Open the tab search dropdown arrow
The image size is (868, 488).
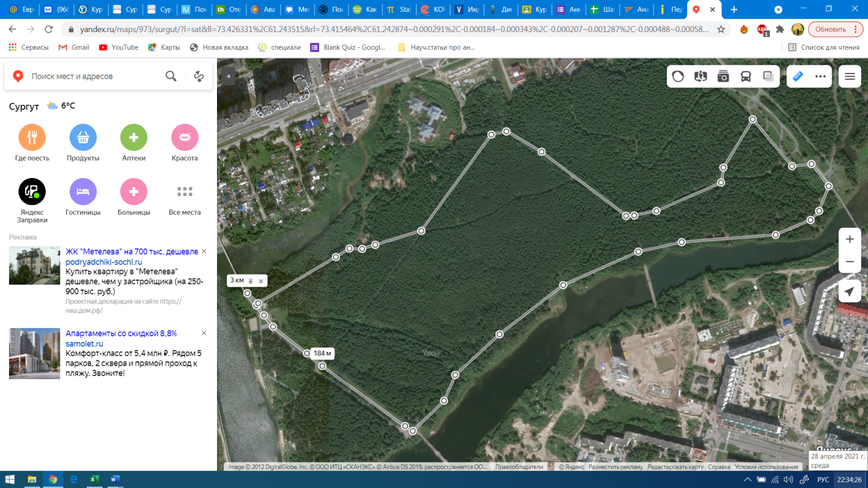coord(778,10)
